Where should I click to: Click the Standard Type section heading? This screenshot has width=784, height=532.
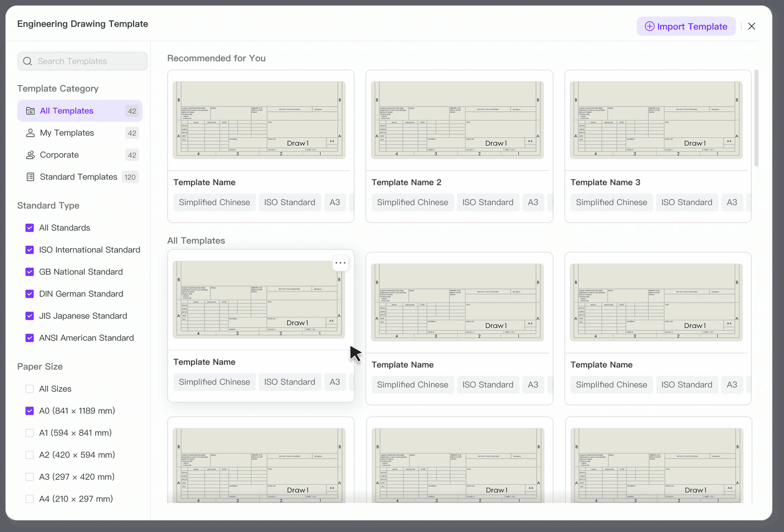[48, 205]
